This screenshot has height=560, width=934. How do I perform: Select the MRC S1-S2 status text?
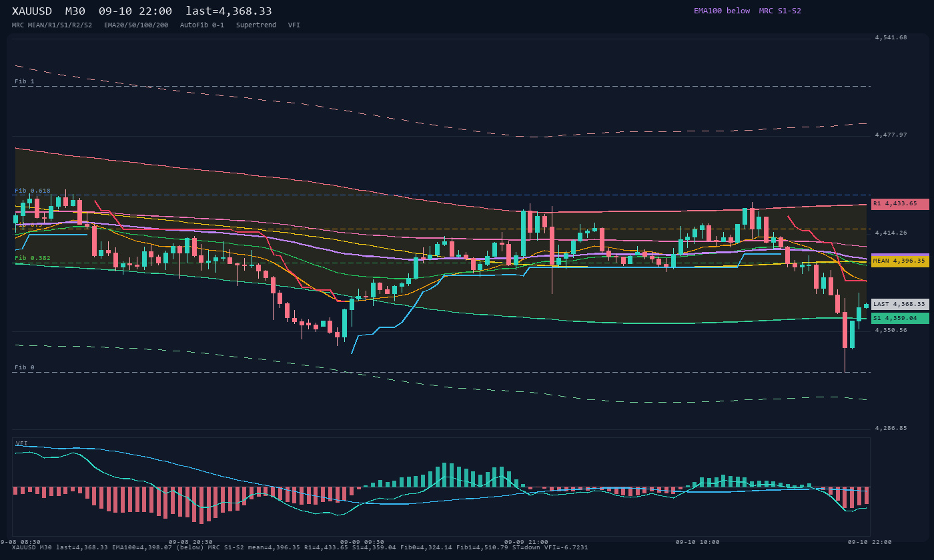tap(780, 11)
